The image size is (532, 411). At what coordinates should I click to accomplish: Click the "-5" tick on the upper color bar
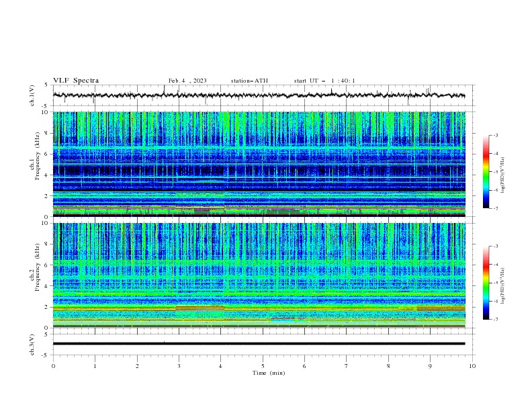[495, 172]
